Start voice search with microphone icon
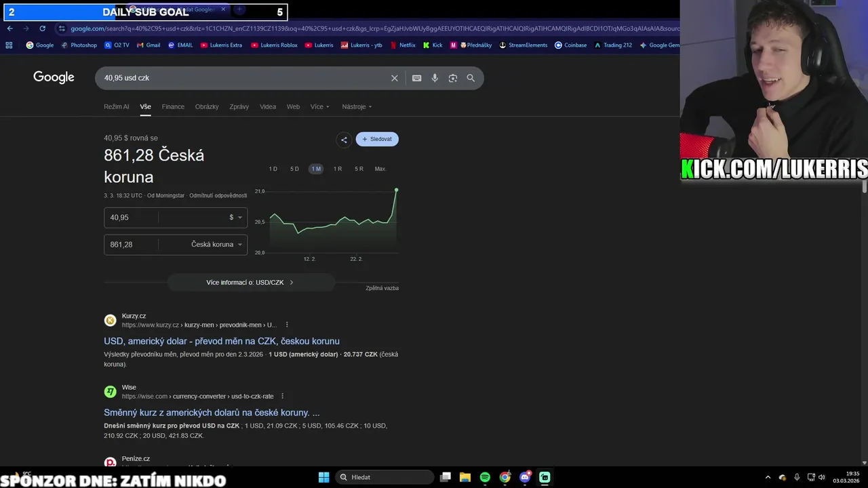The height and width of the screenshot is (488, 868). click(435, 78)
